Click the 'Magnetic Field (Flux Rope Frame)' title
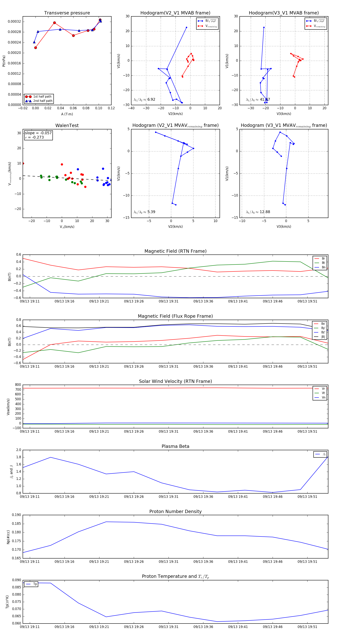Screen dimensions: 351x644 click(x=175, y=316)
